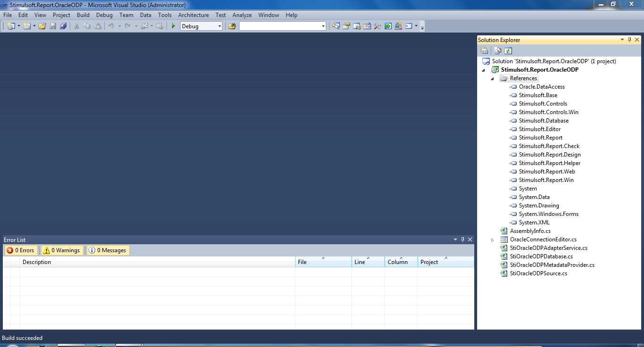This screenshot has width=644, height=347.
Task: Toggle auto-hide pin on Error List
Action: click(x=462, y=240)
